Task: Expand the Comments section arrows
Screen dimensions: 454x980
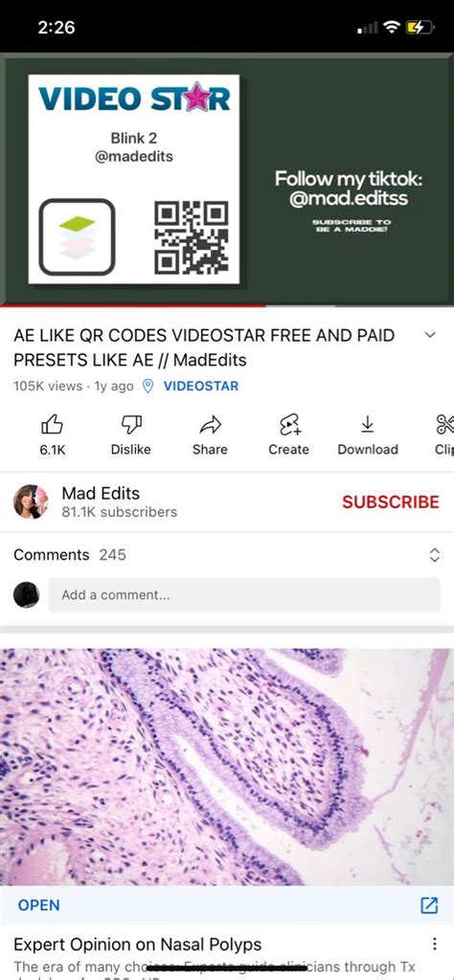Action: coord(435,555)
